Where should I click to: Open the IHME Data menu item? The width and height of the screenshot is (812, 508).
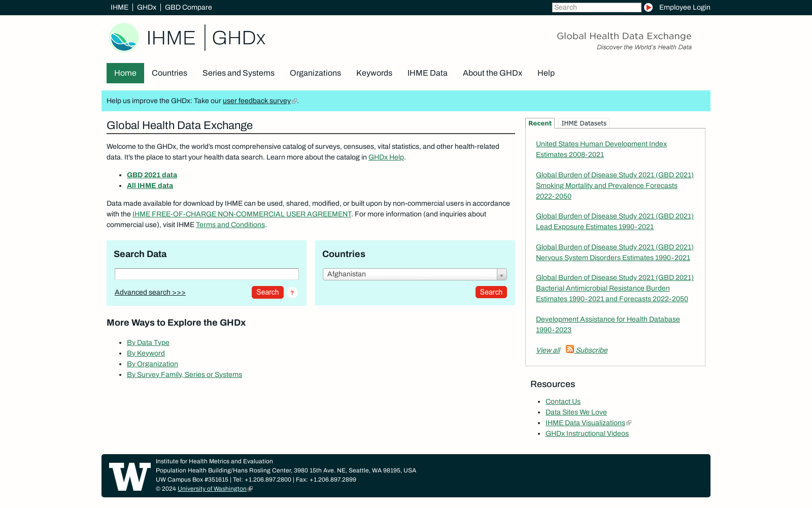[x=427, y=73]
